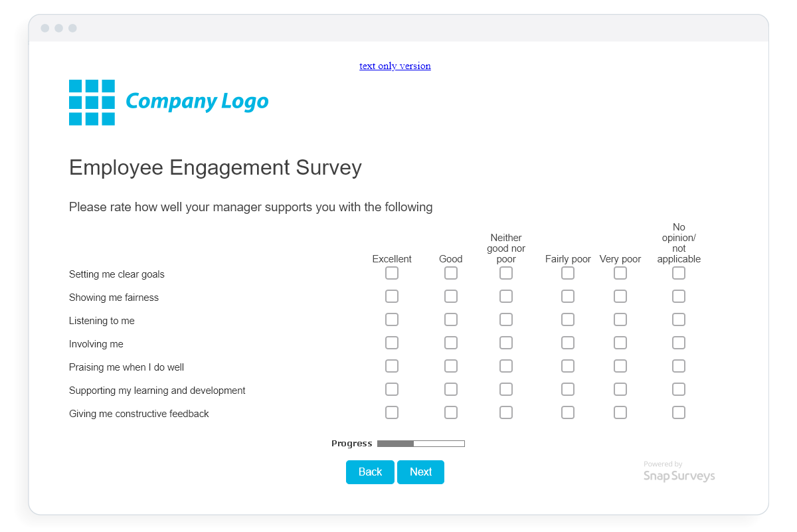Rate Supporting my learning and development Fairly poor
The height and width of the screenshot is (532, 797).
(x=568, y=389)
